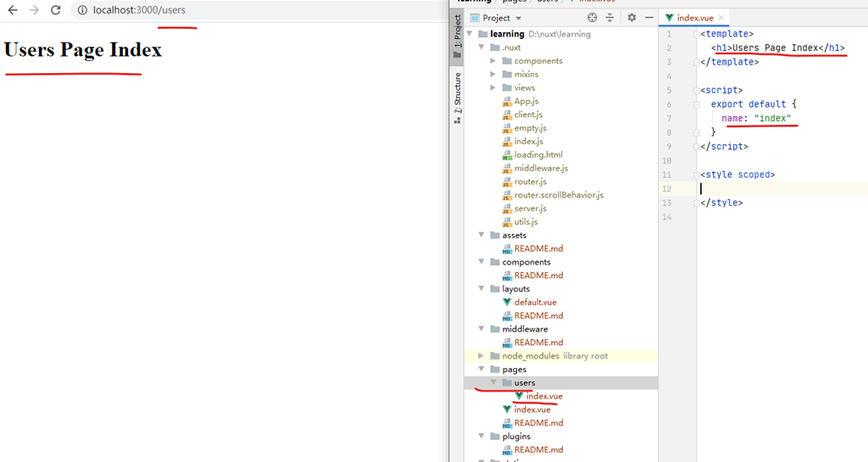Viewport: 868px width, 462px height.
Task: Expand the views folder
Action: [x=493, y=87]
